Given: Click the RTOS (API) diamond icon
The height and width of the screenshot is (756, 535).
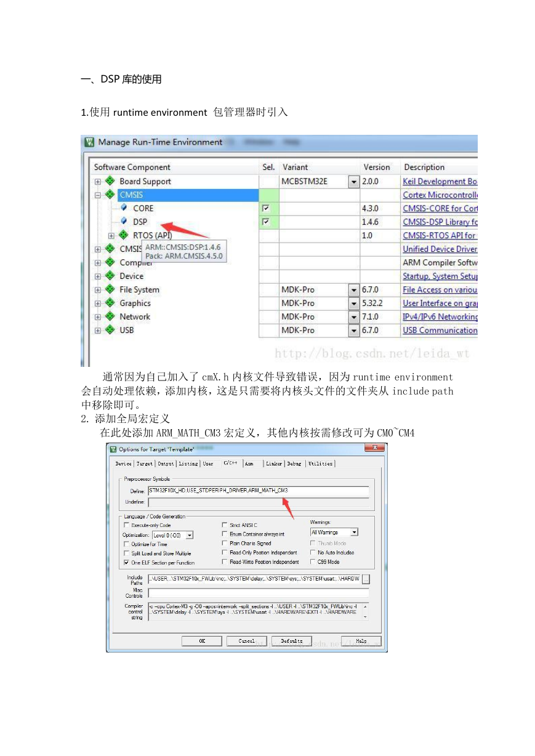Looking at the screenshot, I should pos(123,235).
